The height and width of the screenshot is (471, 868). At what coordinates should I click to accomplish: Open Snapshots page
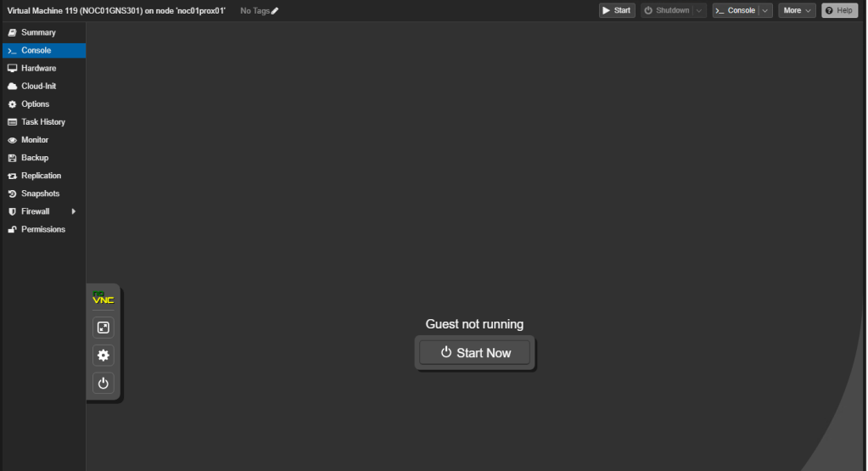40,193
